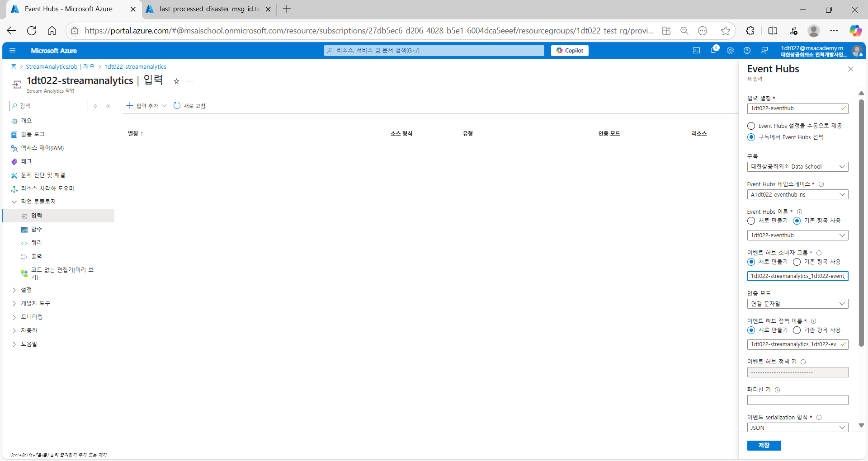
Task: Open the 인증 모드 dropdown
Action: tap(797, 304)
